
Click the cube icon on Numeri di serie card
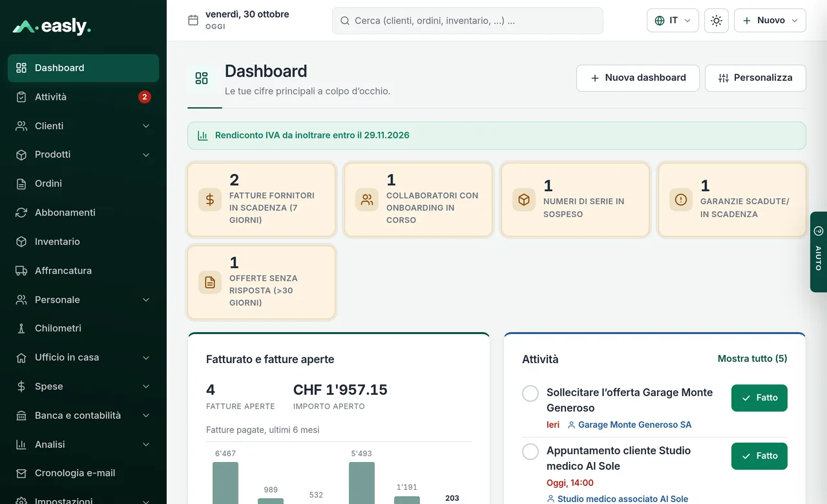pos(524,200)
